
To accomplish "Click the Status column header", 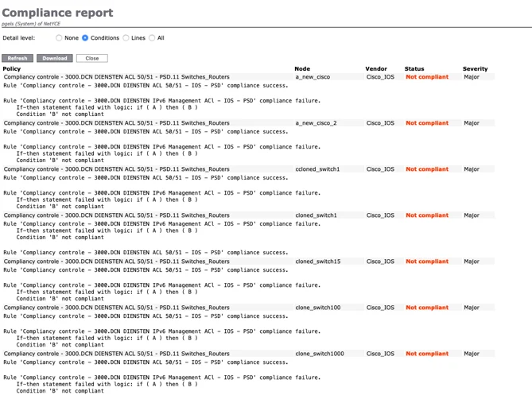I will (414, 69).
